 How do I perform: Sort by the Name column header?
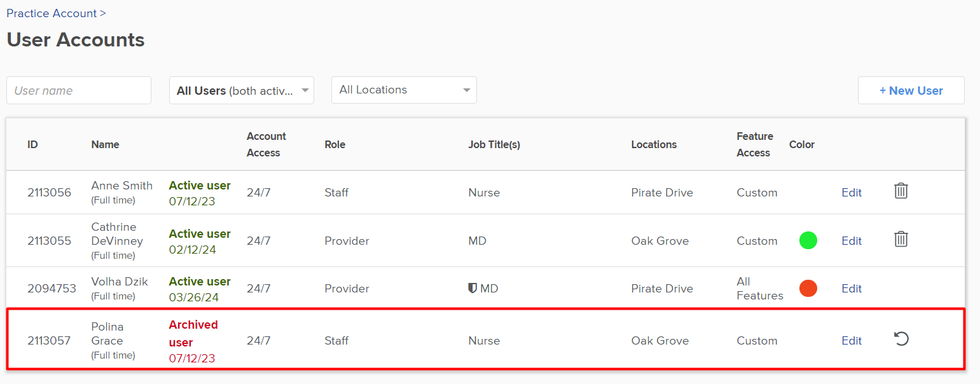(105, 144)
